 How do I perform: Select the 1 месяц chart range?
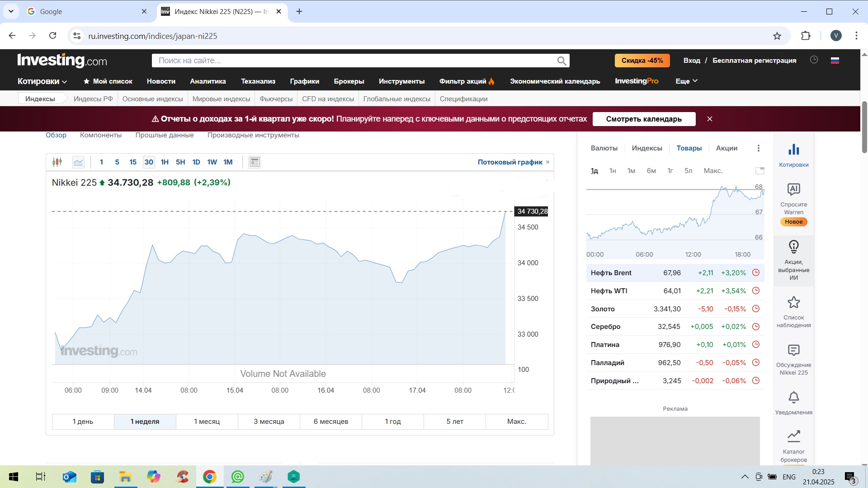pyautogui.click(x=207, y=422)
